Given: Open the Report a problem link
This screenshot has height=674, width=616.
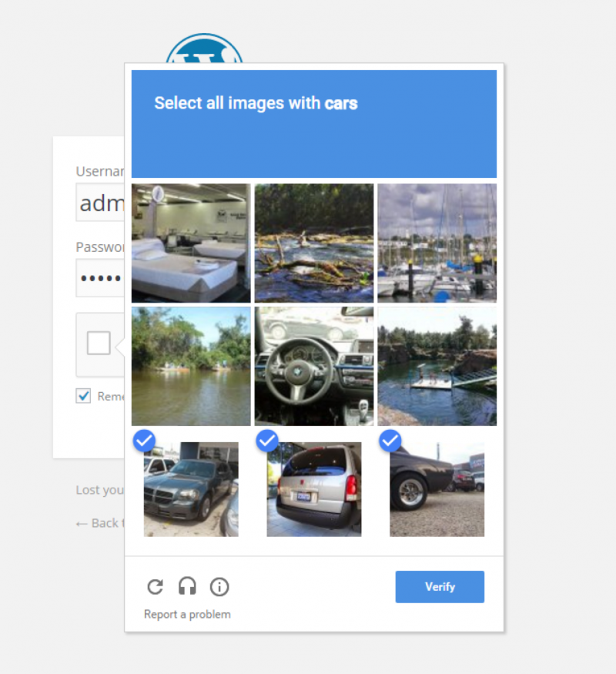Looking at the screenshot, I should click(x=187, y=614).
